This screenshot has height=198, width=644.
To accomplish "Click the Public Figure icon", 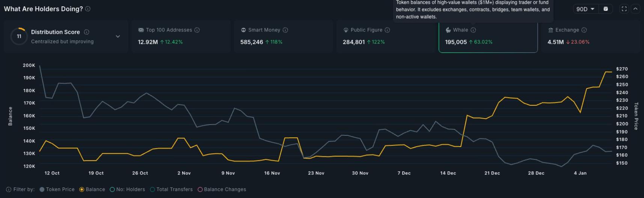I will click(x=346, y=30).
